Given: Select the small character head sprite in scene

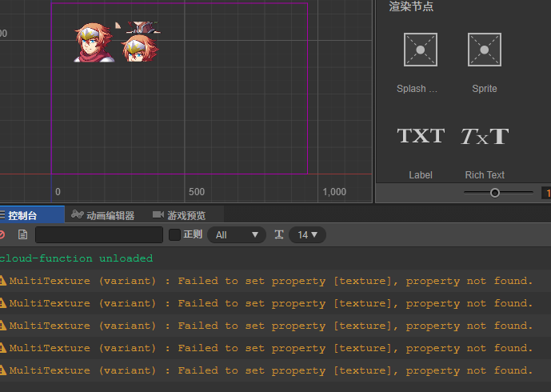Looking at the screenshot, I should point(140,48).
